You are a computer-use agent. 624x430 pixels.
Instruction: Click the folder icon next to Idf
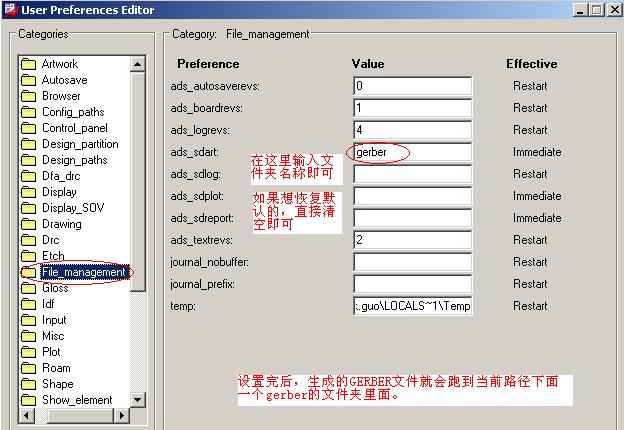[28, 304]
